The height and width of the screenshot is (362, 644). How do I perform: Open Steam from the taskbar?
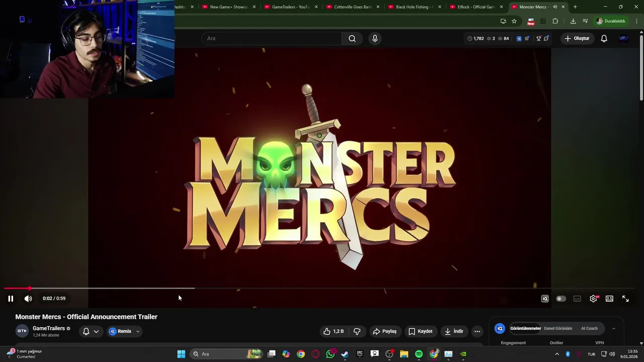[x=345, y=354]
